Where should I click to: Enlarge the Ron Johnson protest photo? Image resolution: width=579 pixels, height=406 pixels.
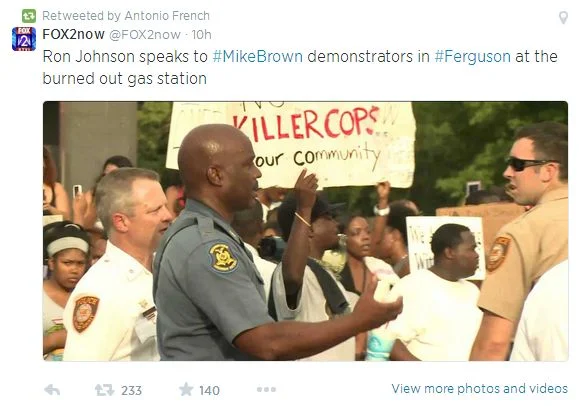coord(305,231)
